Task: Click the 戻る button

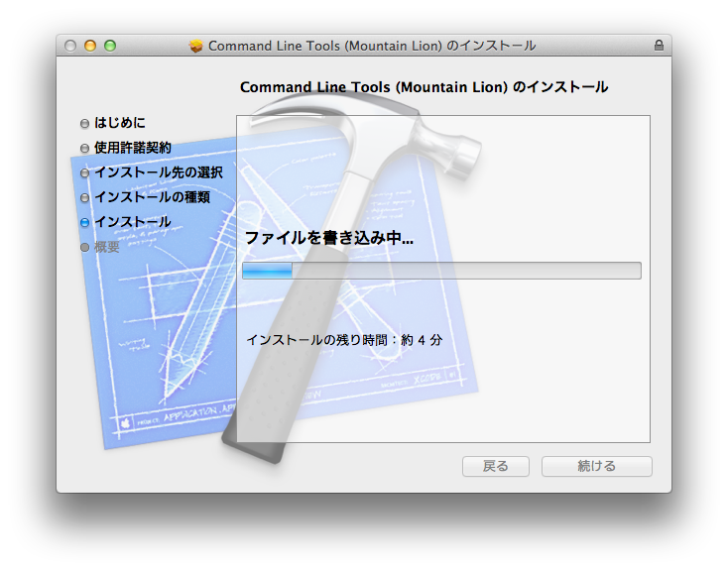Action: 495,466
